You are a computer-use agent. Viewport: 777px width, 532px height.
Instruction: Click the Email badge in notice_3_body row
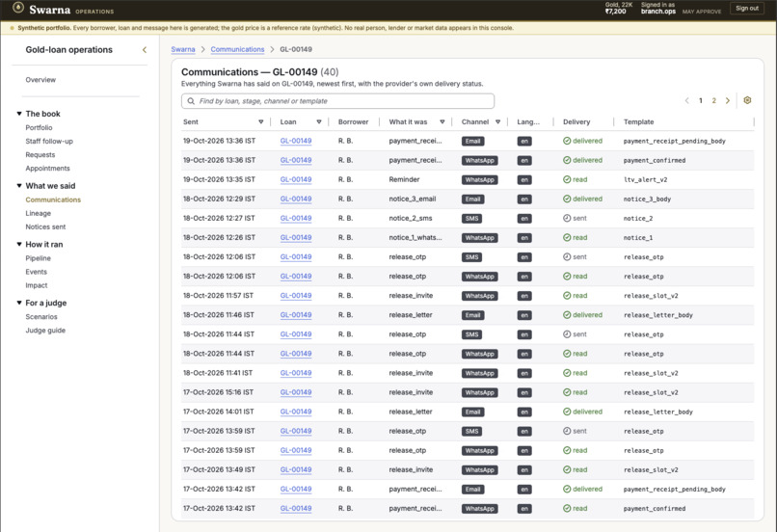click(472, 199)
